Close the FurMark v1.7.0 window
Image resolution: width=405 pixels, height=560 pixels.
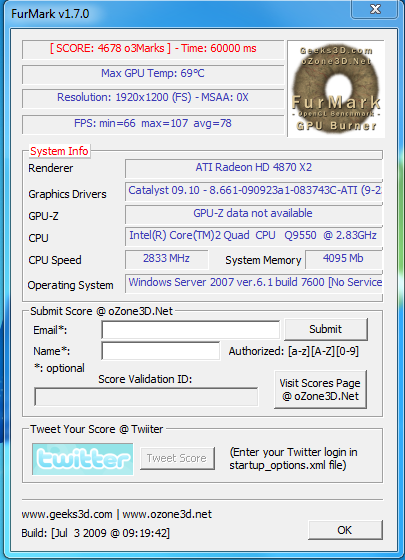(x=374, y=9)
